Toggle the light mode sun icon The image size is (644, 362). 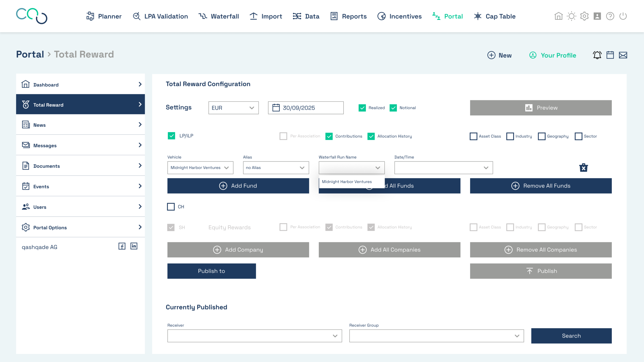[x=571, y=16]
